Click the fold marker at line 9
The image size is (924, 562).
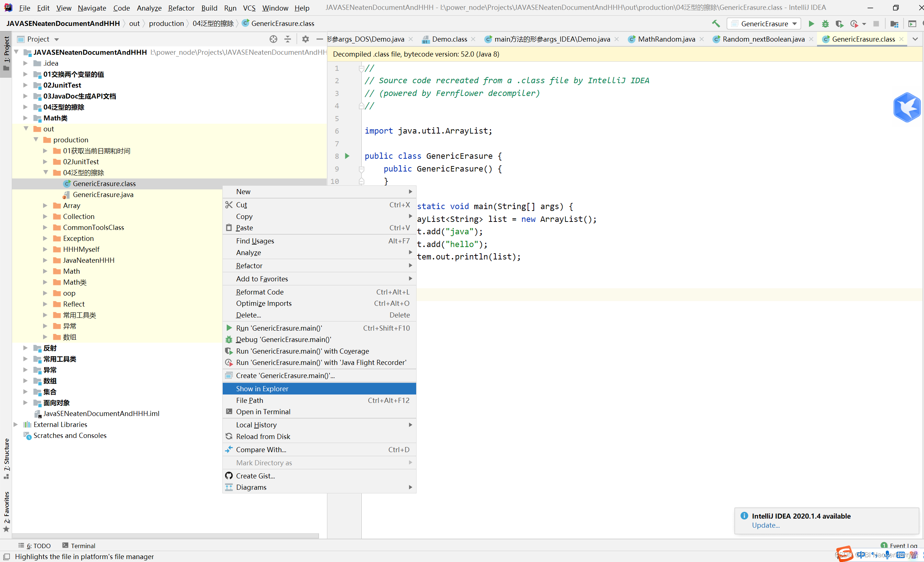tap(361, 169)
